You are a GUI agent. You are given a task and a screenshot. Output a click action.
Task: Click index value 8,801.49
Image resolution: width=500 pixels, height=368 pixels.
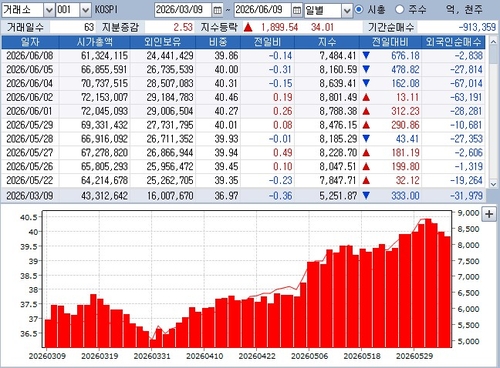coord(338,97)
